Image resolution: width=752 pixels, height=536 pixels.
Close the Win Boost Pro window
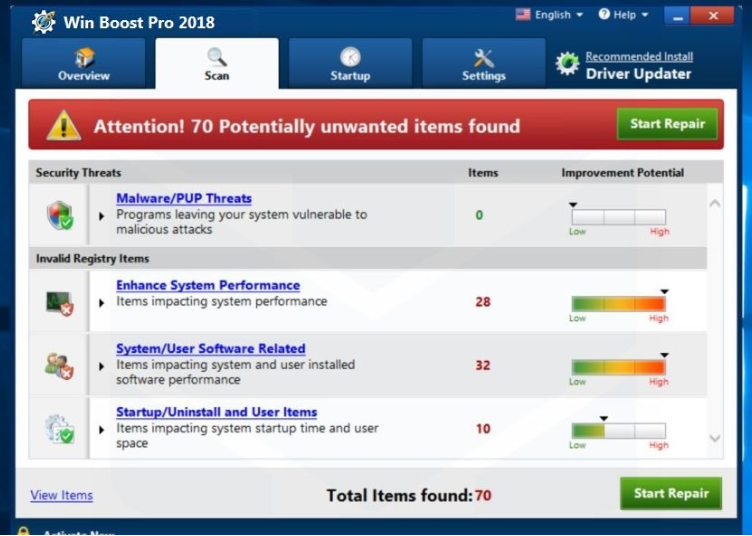(713, 16)
